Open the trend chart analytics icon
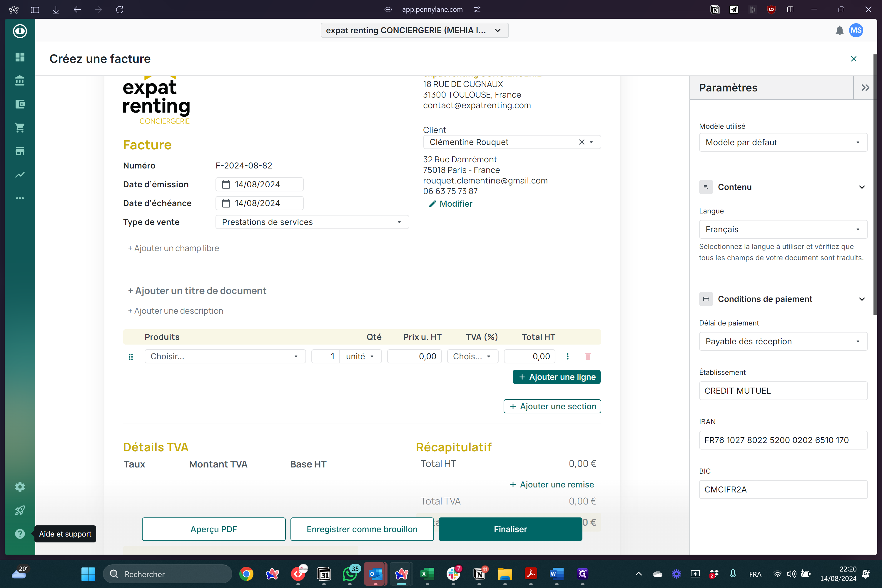The image size is (882, 588). pyautogui.click(x=20, y=174)
